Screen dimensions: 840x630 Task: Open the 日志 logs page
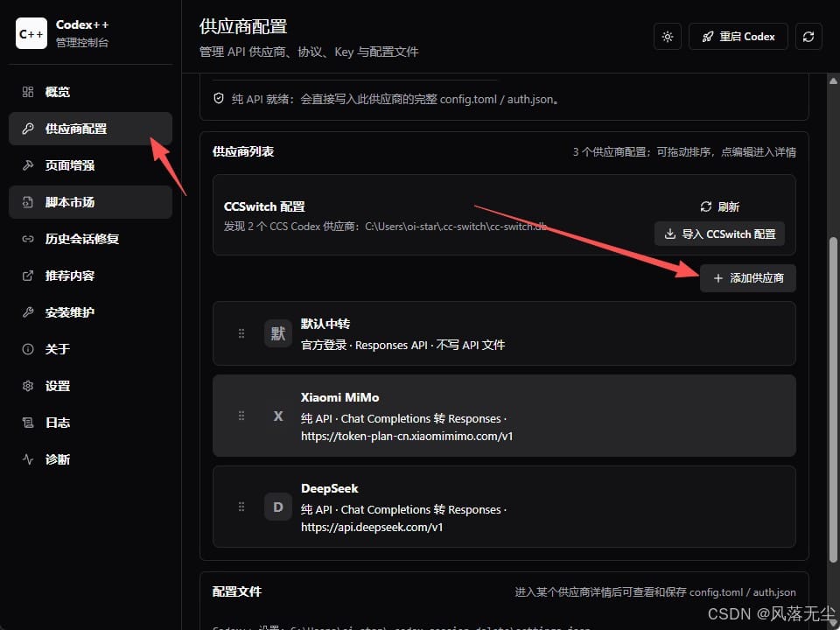90,423
